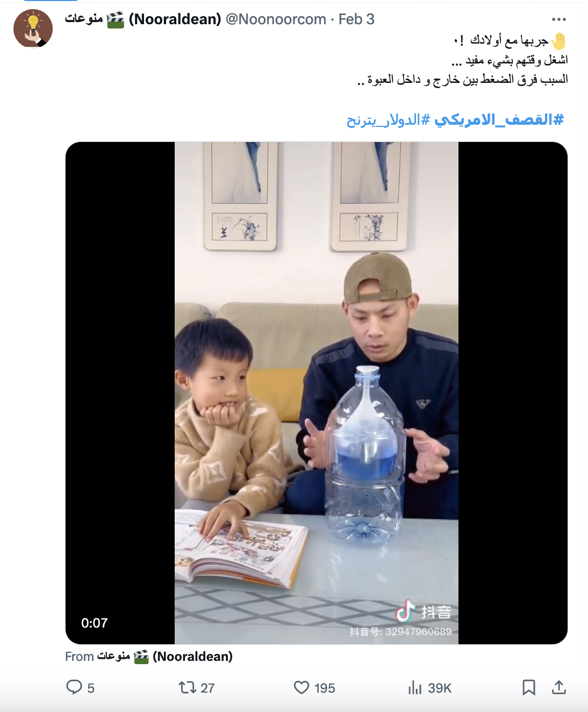View analytics via bar chart icon

[x=415, y=687]
